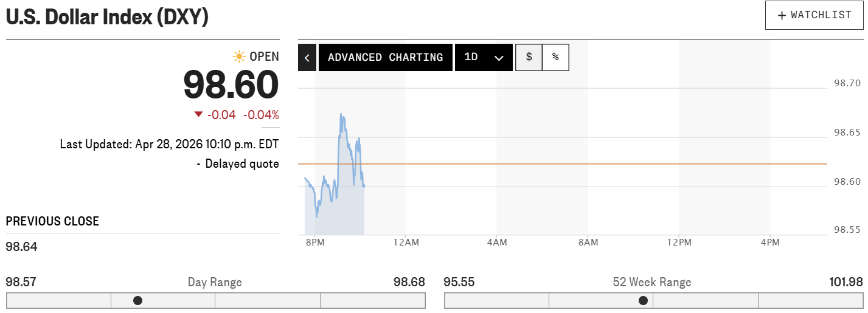Click the left chevron beside Advanced Charting
Viewport: 868px width, 313px height.
(x=307, y=58)
